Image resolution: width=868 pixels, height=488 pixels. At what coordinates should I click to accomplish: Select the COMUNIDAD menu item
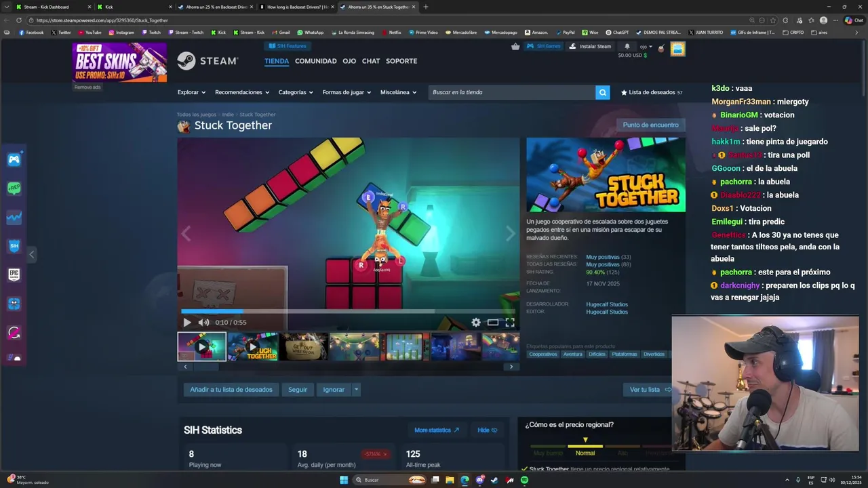pos(316,61)
